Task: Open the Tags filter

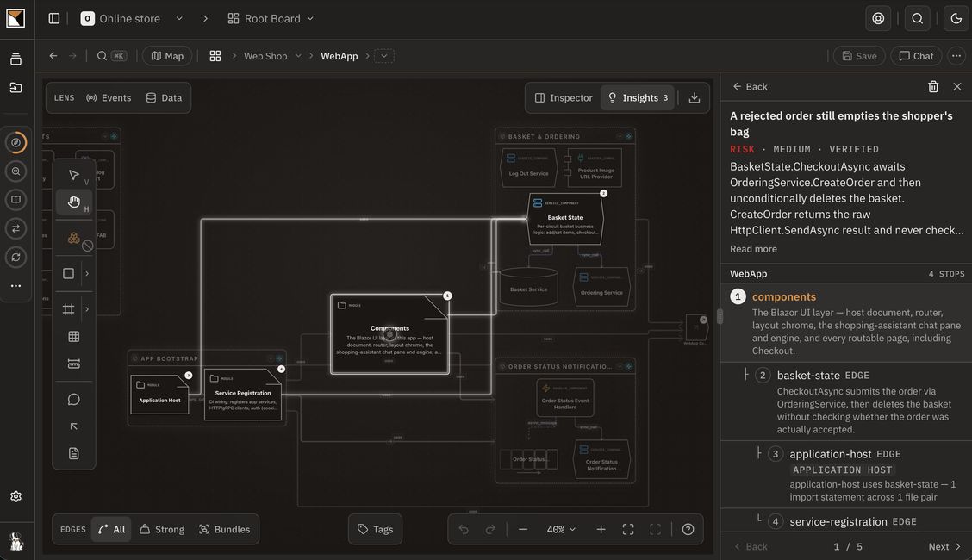Action: click(375, 529)
